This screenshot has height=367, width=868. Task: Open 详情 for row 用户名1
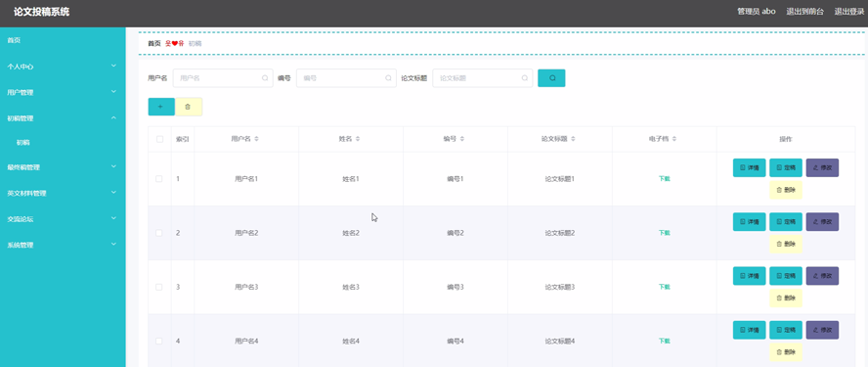[749, 167]
